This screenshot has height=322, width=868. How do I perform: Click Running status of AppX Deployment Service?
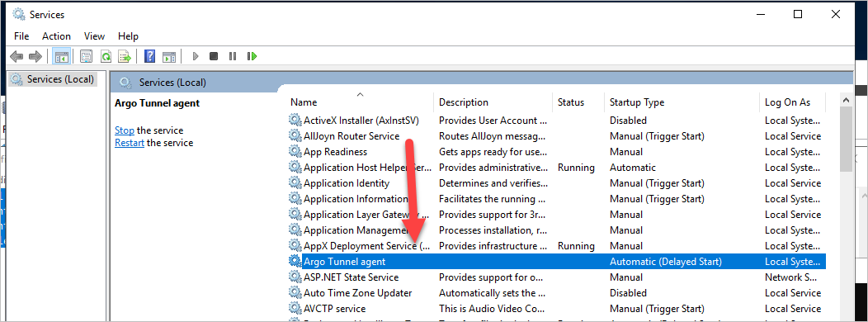point(576,246)
